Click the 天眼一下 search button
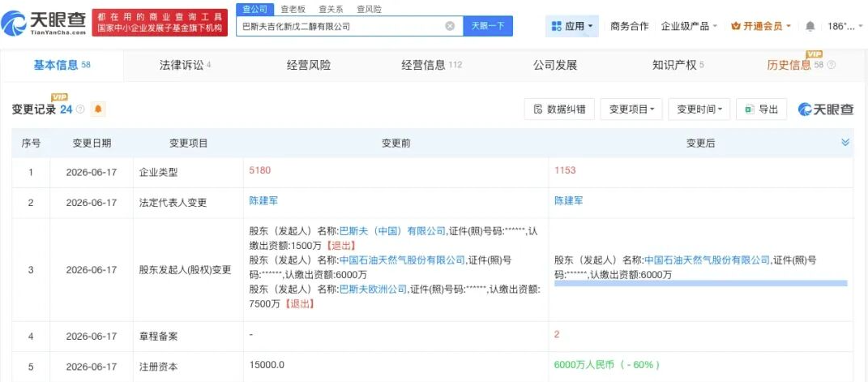 tap(488, 26)
